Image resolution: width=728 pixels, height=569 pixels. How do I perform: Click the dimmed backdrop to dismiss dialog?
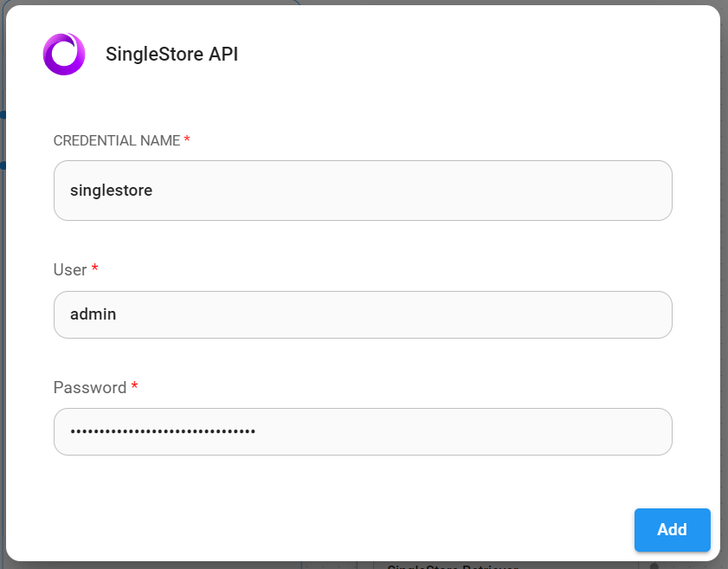coord(724,260)
